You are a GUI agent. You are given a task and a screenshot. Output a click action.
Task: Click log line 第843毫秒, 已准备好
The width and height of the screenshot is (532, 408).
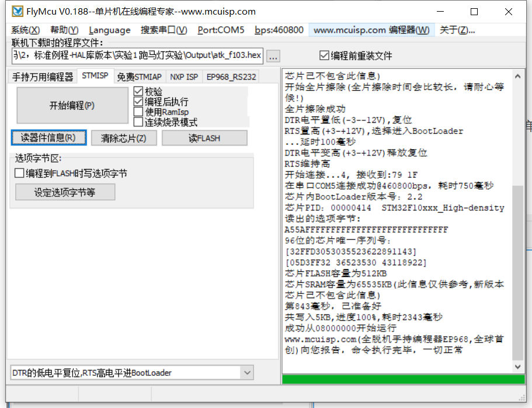(x=333, y=306)
